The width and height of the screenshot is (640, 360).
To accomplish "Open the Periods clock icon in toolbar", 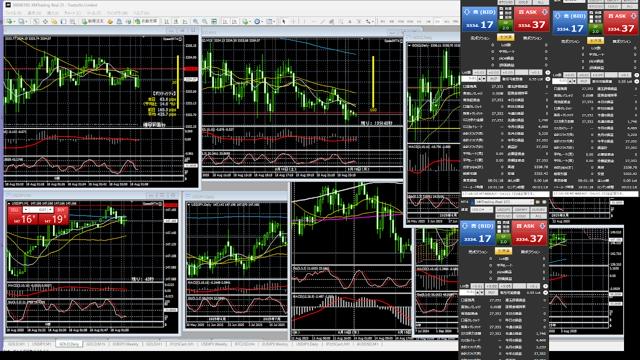I will click(257, 21).
